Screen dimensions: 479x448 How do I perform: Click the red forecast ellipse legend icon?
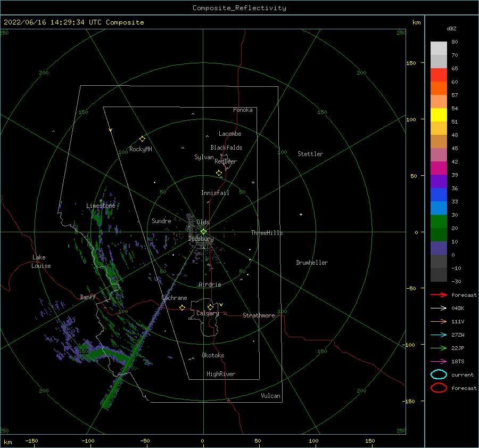click(x=439, y=388)
